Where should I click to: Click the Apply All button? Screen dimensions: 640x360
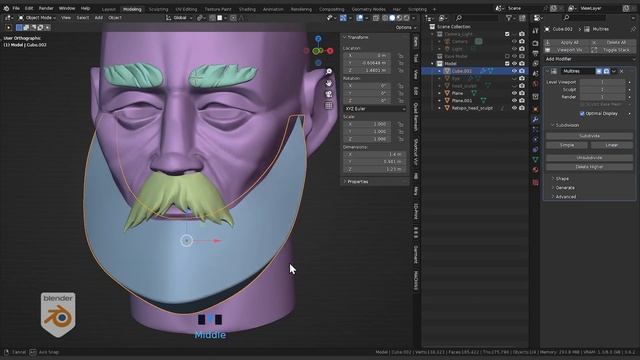[x=566, y=42]
